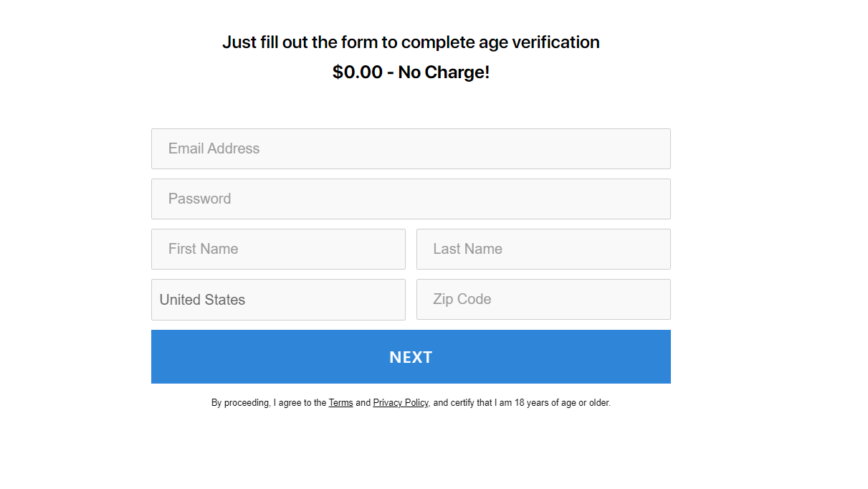Image resolution: width=868 pixels, height=489 pixels.
Task: Focus the Password field
Action: pyautogui.click(x=411, y=199)
